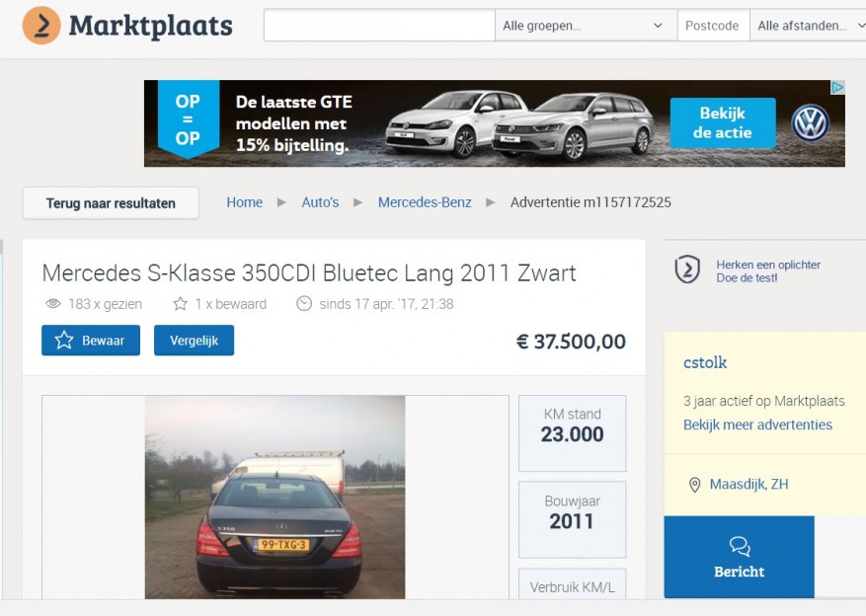866x616 pixels.
Task: Click the star icon next to 1 x bewaard
Action: (x=180, y=304)
